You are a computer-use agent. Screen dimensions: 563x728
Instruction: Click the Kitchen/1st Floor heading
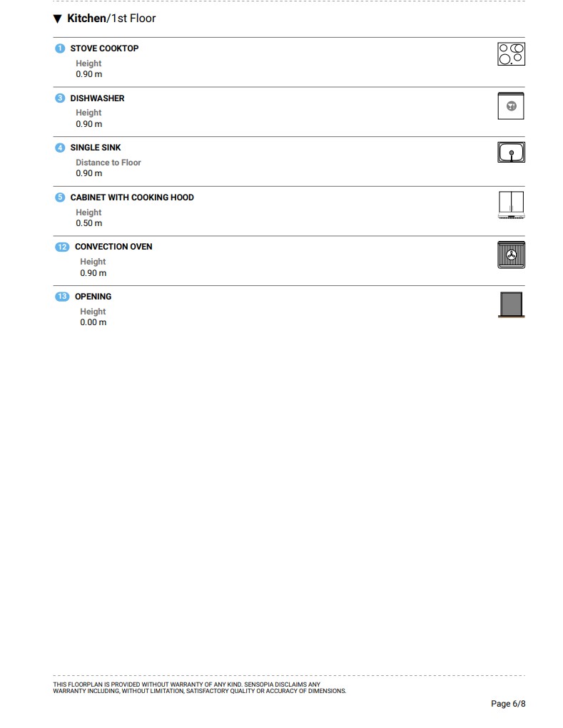[x=111, y=19]
